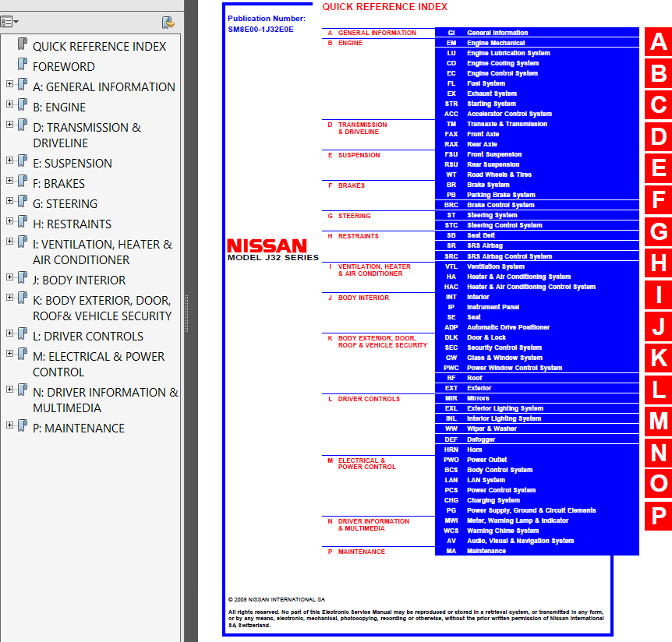The width and height of the screenshot is (672, 642).
Task: Jump to red section tab G
Action: (658, 231)
